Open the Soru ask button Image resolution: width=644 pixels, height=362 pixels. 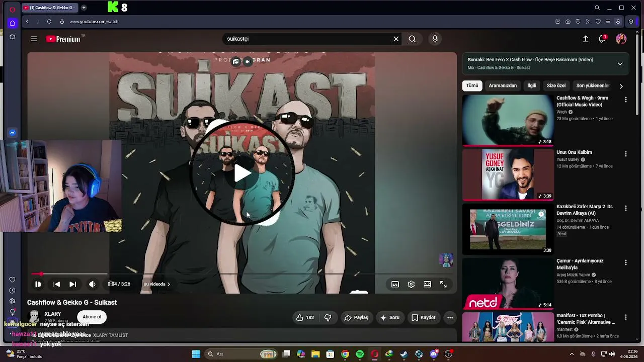[390, 317]
